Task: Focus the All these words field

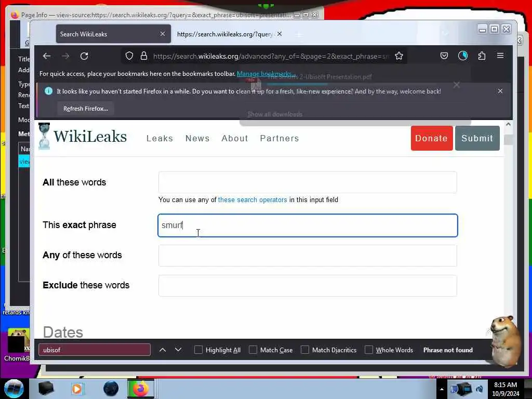Action: pos(308,182)
